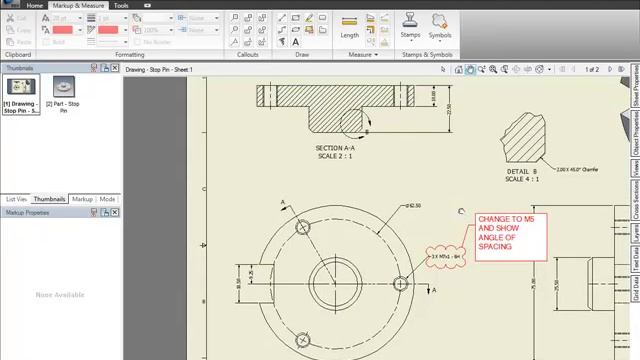Select the freehand highlighter tool
The image size is (640, 360).
coord(309,18)
